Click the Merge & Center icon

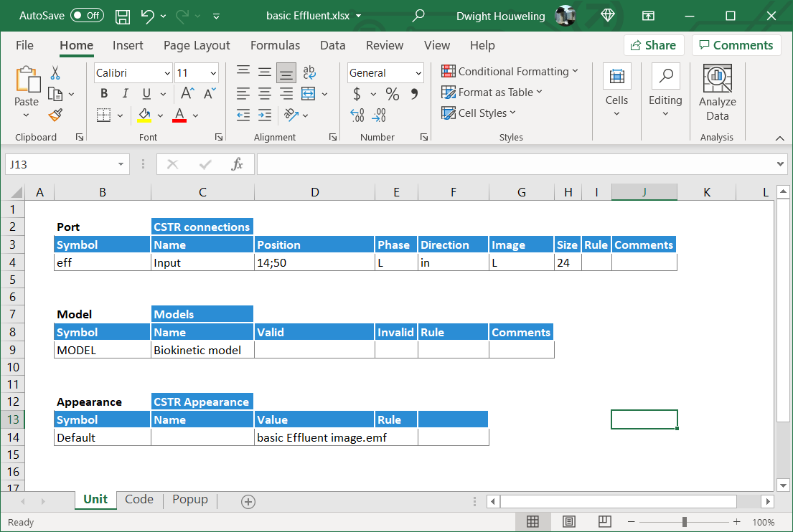tap(309, 94)
